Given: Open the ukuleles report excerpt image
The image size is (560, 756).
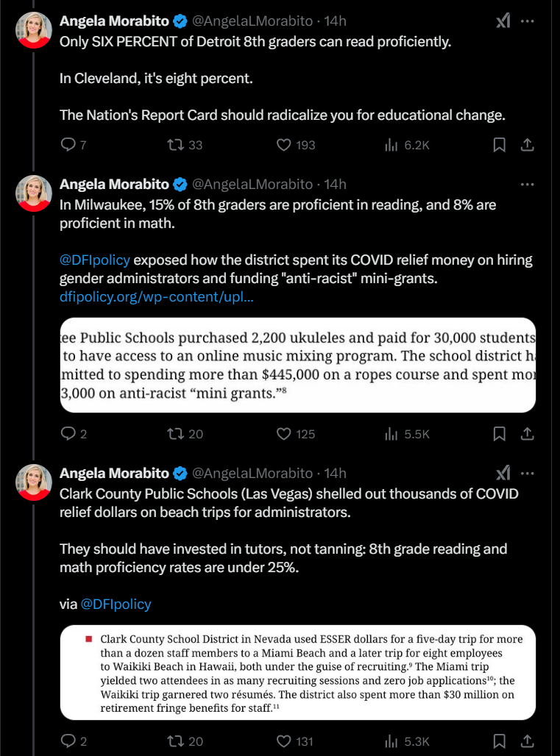Looking at the screenshot, I should (x=297, y=365).
